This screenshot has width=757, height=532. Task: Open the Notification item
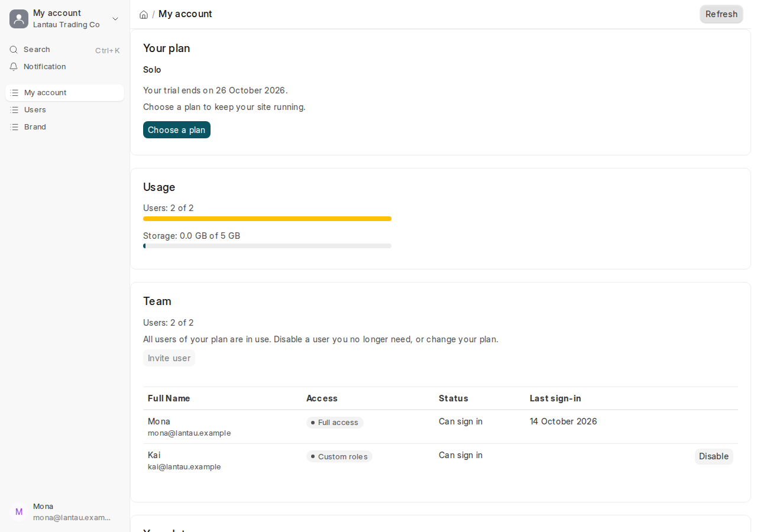click(65, 67)
